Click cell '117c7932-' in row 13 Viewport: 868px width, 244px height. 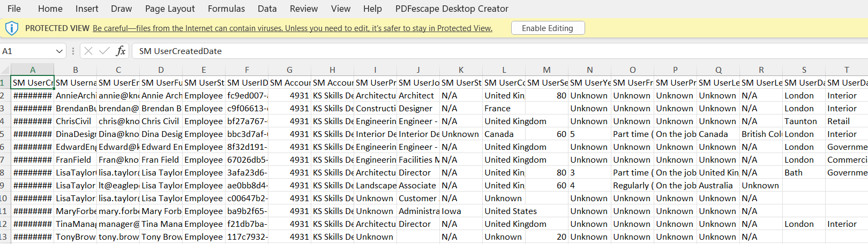click(x=247, y=237)
